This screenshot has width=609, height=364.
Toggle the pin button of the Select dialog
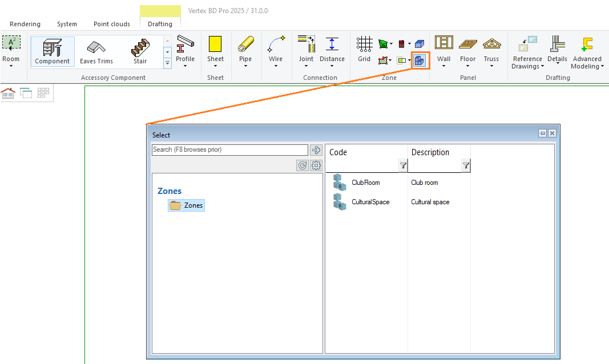tap(542, 133)
